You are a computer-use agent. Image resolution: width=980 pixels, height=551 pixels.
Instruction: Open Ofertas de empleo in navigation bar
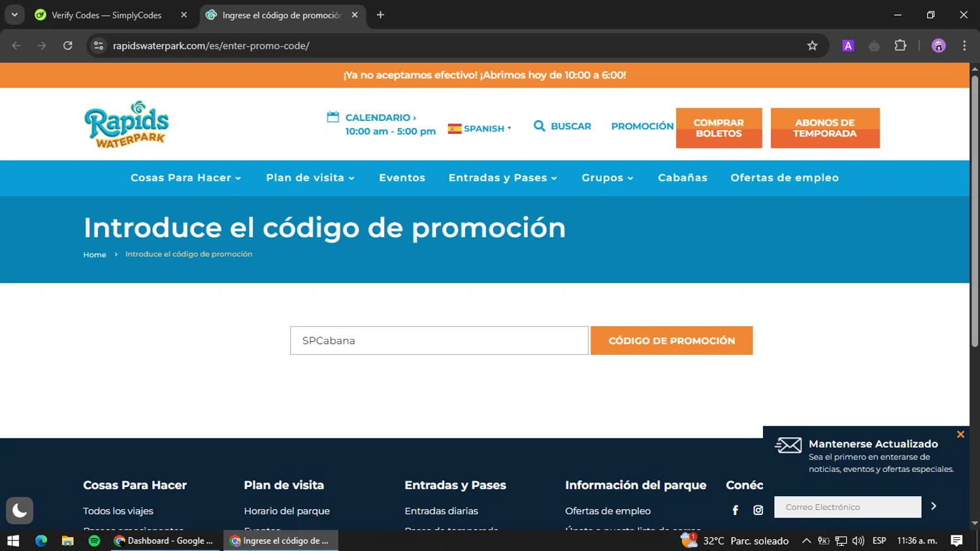784,178
